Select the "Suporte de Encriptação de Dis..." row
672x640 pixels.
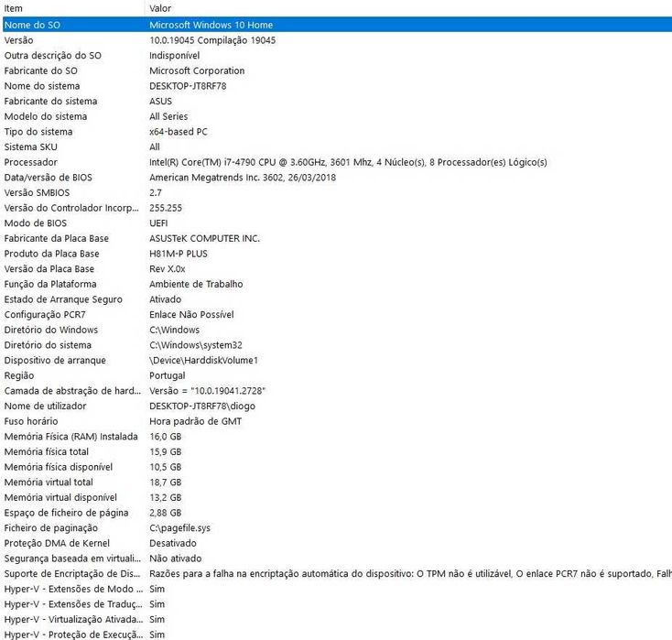coord(337,573)
